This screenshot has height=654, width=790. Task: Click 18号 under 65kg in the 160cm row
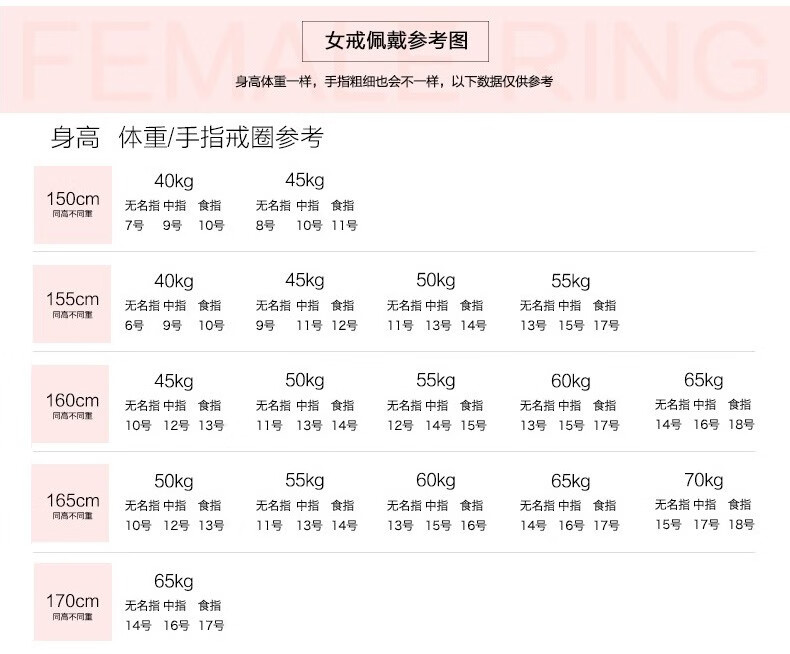[x=741, y=425]
